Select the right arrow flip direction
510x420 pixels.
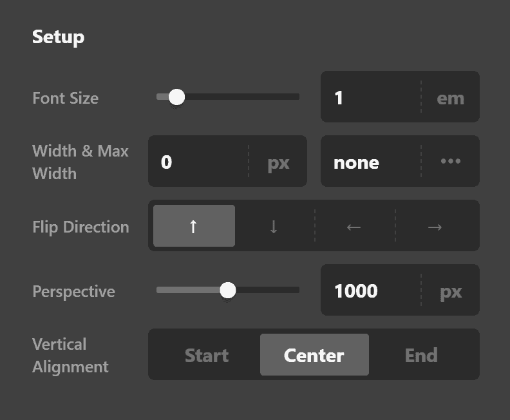tap(435, 226)
